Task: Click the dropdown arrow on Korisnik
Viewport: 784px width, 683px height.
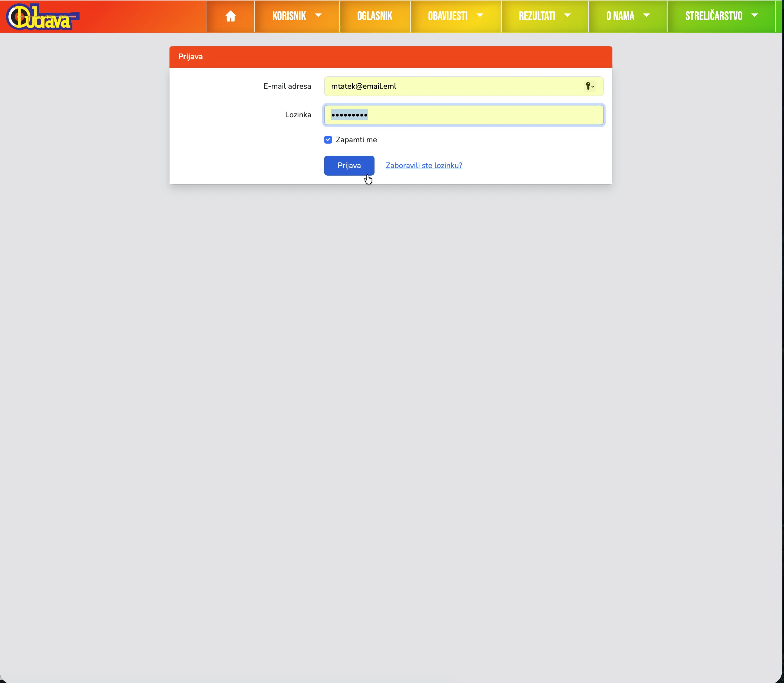Action: pyautogui.click(x=318, y=16)
